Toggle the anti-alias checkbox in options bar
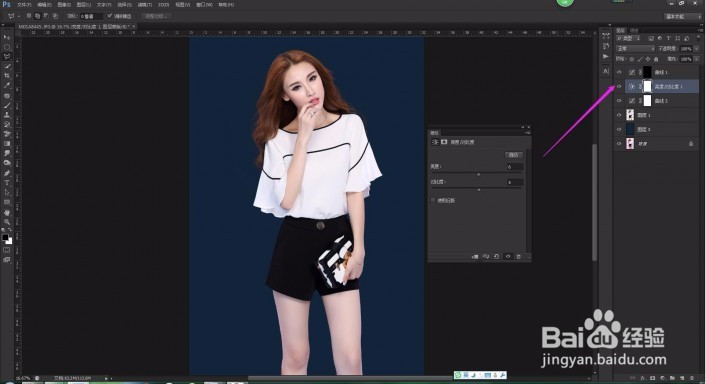Screen dimensions: 705x384 pos(110,16)
